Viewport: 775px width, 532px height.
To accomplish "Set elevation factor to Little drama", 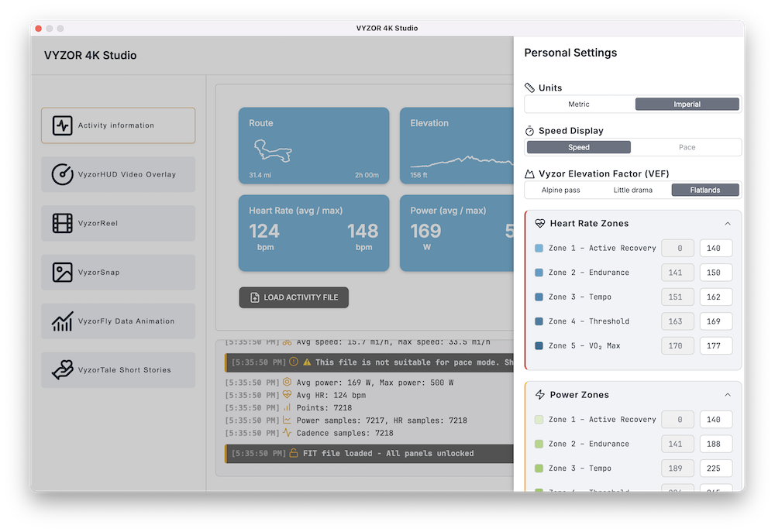I will click(633, 190).
